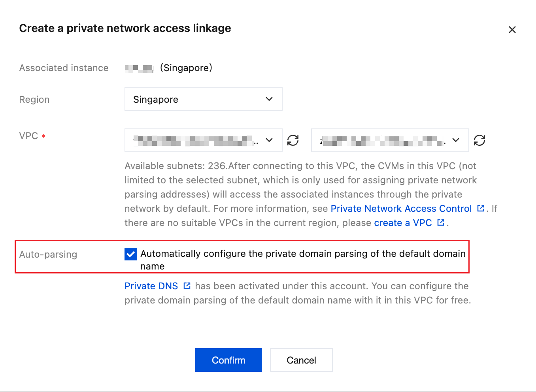Cancel creating the network access linkage
This screenshot has height=392, width=536.
301,360
